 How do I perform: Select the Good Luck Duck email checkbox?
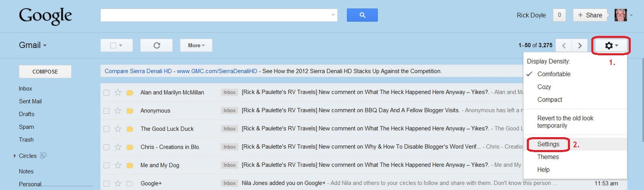pyautogui.click(x=106, y=129)
